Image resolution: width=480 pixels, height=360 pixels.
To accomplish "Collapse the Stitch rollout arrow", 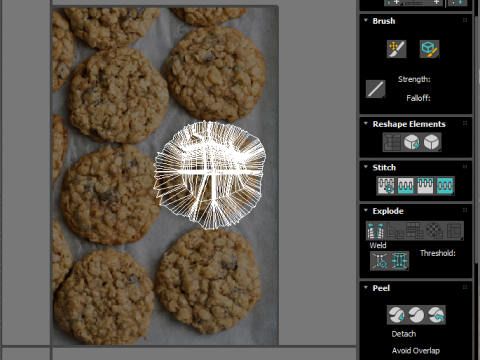I will click(366, 167).
